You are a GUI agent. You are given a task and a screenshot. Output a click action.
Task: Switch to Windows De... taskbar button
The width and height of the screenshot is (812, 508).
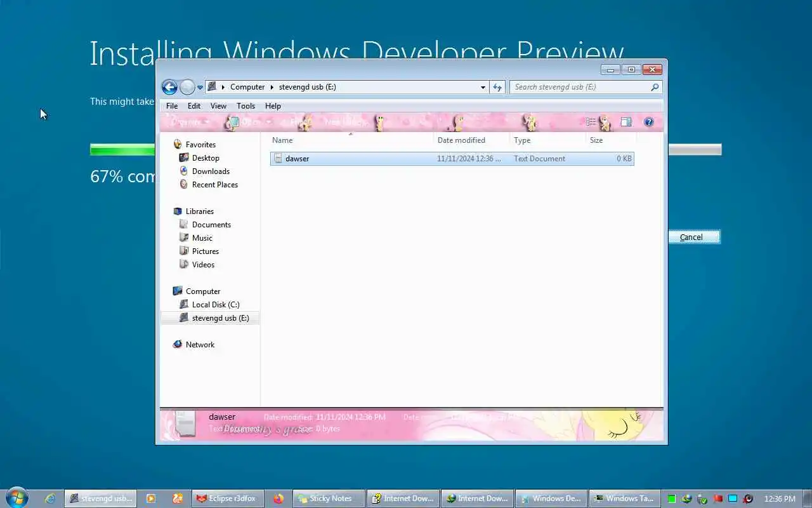(551, 498)
